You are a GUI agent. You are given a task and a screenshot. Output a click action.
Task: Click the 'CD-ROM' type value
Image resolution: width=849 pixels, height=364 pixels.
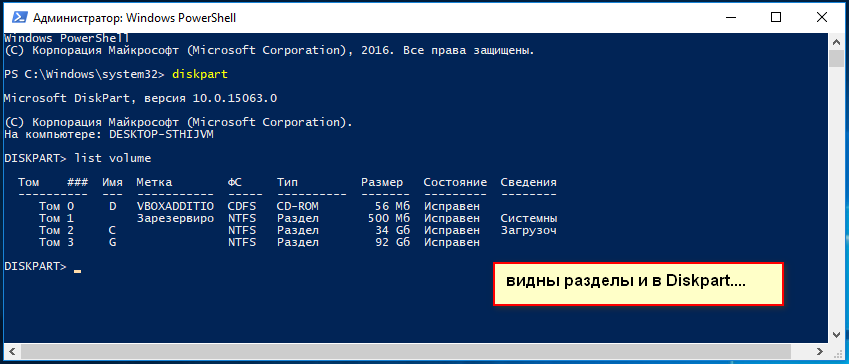point(298,206)
